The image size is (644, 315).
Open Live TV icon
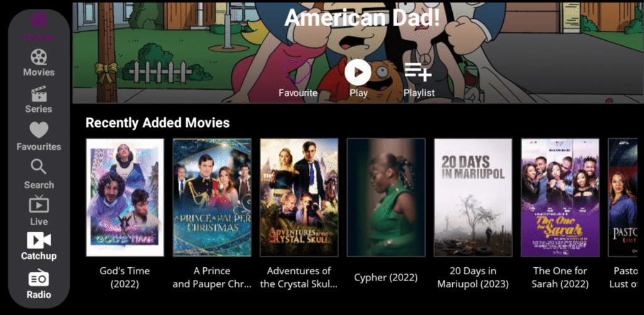[x=38, y=204]
